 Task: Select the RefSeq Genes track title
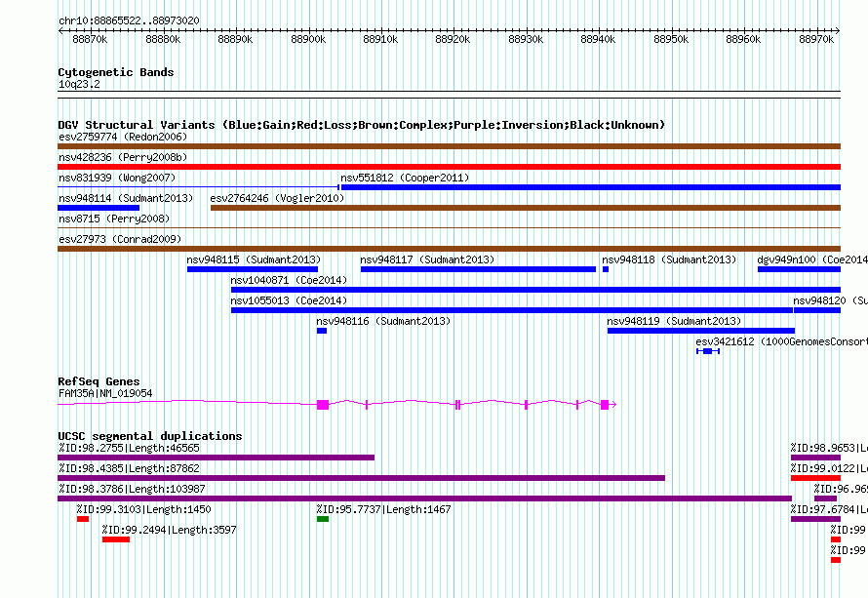[x=99, y=381]
